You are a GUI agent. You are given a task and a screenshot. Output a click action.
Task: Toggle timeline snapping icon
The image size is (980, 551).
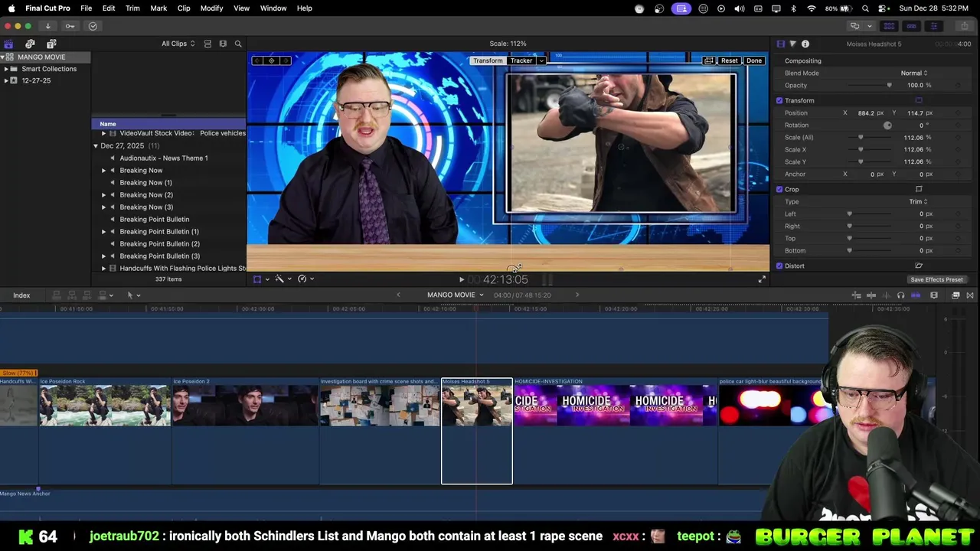coord(916,295)
